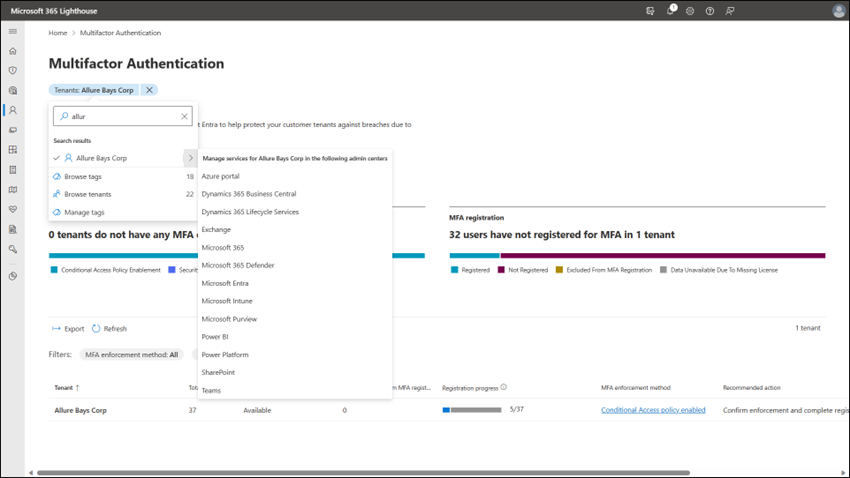Image resolution: width=850 pixels, height=478 pixels.
Task: Open Power BI admin center
Action: (x=215, y=337)
